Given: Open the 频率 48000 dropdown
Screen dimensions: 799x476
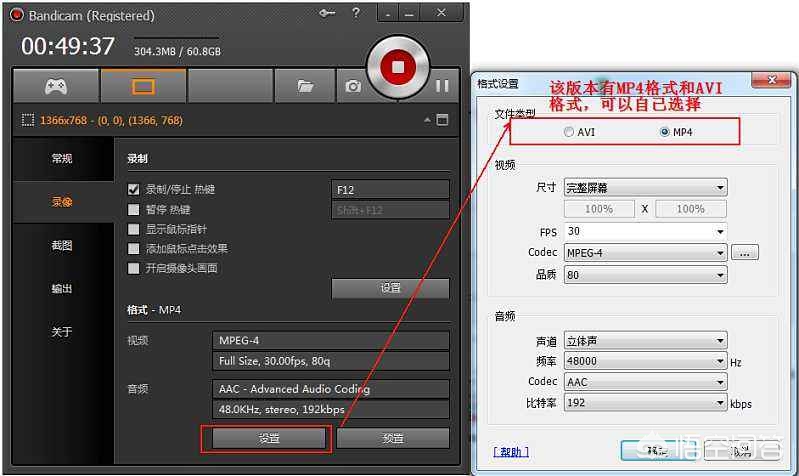Looking at the screenshot, I should pyautogui.click(x=646, y=361).
